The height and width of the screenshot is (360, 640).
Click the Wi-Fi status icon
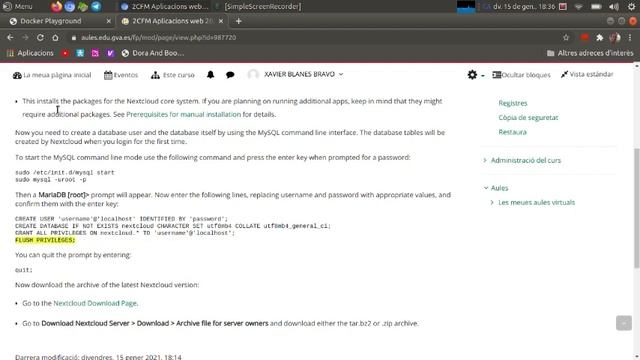[579, 6]
